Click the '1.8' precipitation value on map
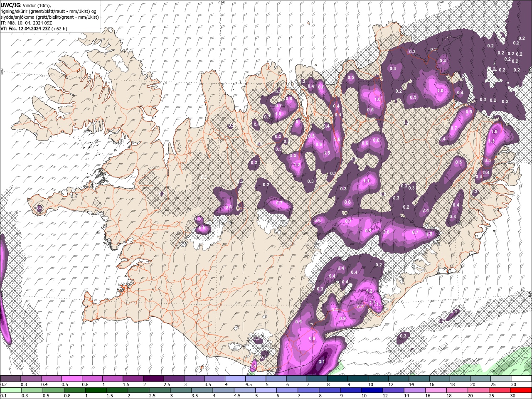 pyautogui.click(x=495, y=131)
